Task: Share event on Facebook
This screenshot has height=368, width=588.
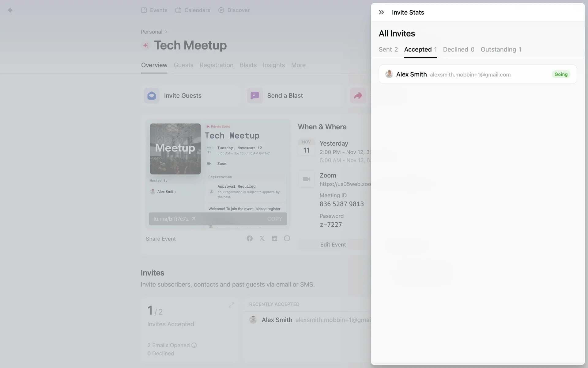Action: click(250, 239)
